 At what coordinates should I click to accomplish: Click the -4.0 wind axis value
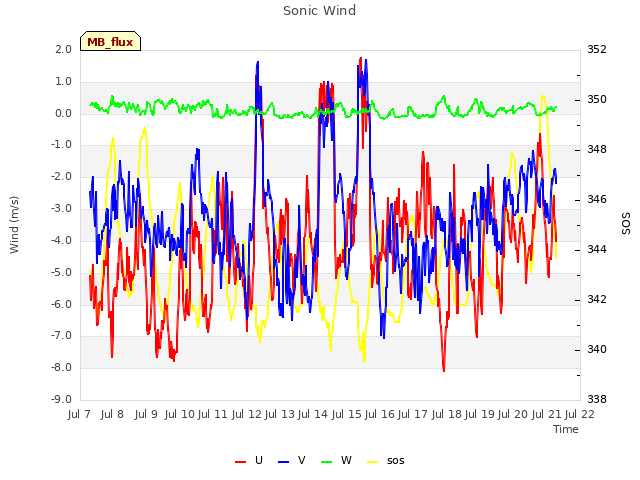tap(61, 240)
